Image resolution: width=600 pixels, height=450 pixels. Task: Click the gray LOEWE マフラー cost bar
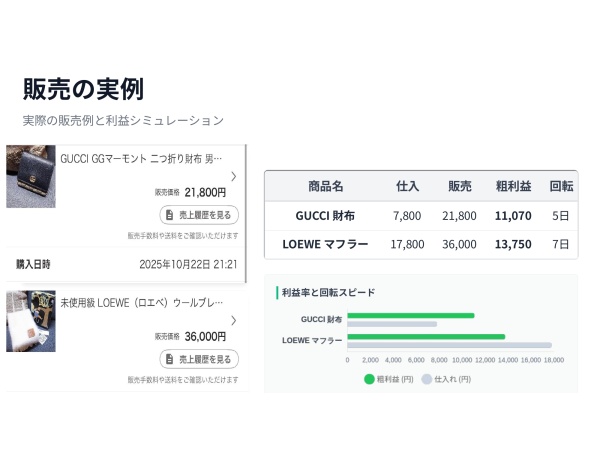pyautogui.click(x=449, y=345)
